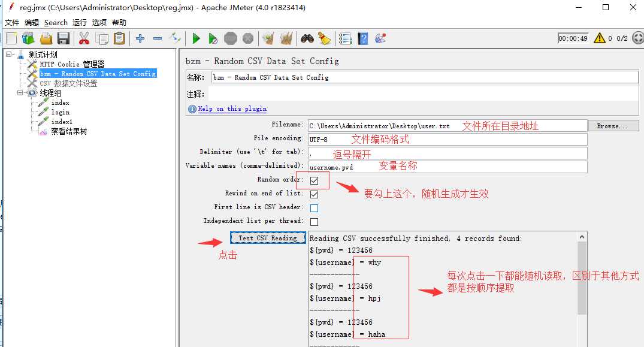
Task: Select 察看结果树 listener in tree
Action: pyautogui.click(x=68, y=131)
